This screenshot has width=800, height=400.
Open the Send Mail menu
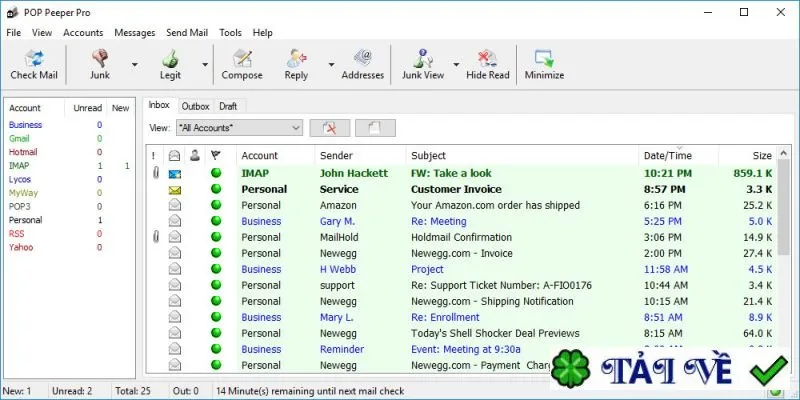pos(187,33)
